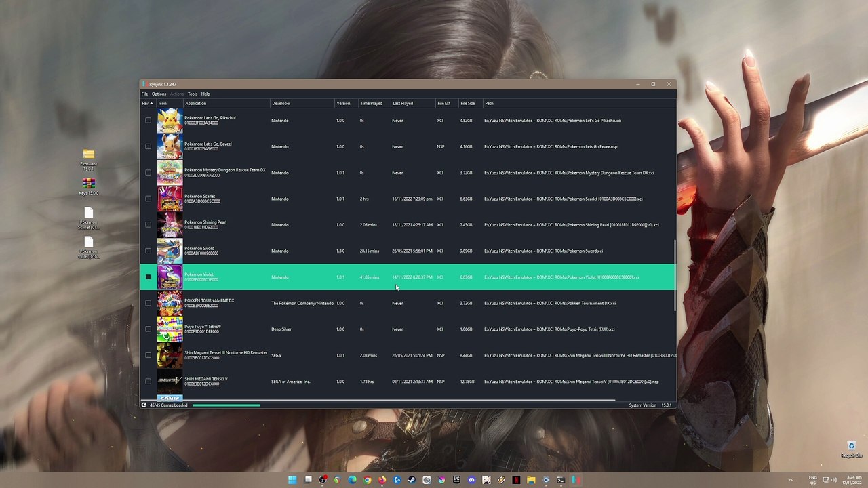This screenshot has height=488, width=868.
Task: Open Microsoft Edge from the taskbar
Action: (352, 480)
